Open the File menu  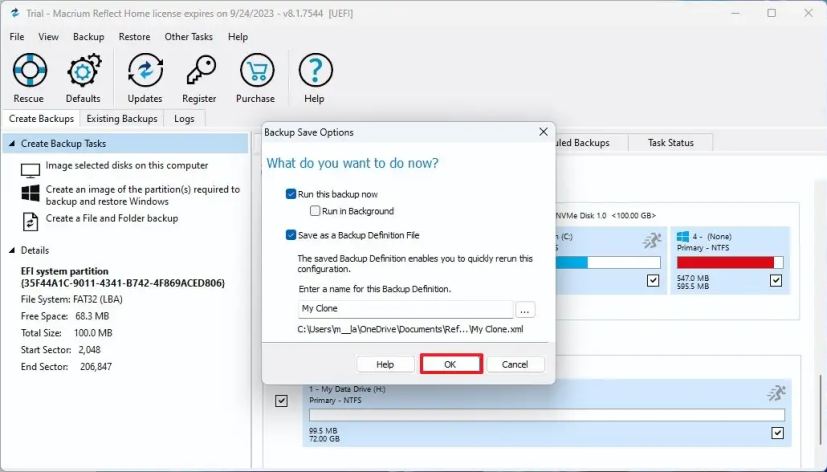[x=17, y=37]
